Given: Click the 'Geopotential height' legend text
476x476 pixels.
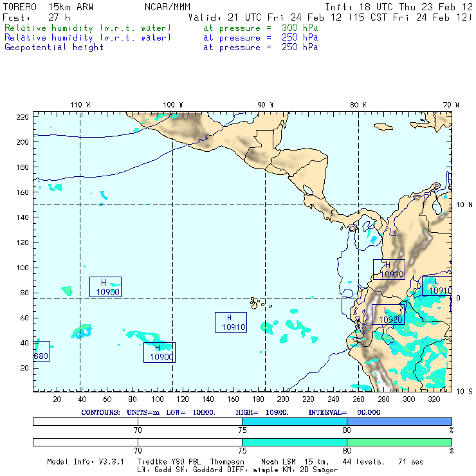Looking at the screenshot, I should tap(54, 48).
